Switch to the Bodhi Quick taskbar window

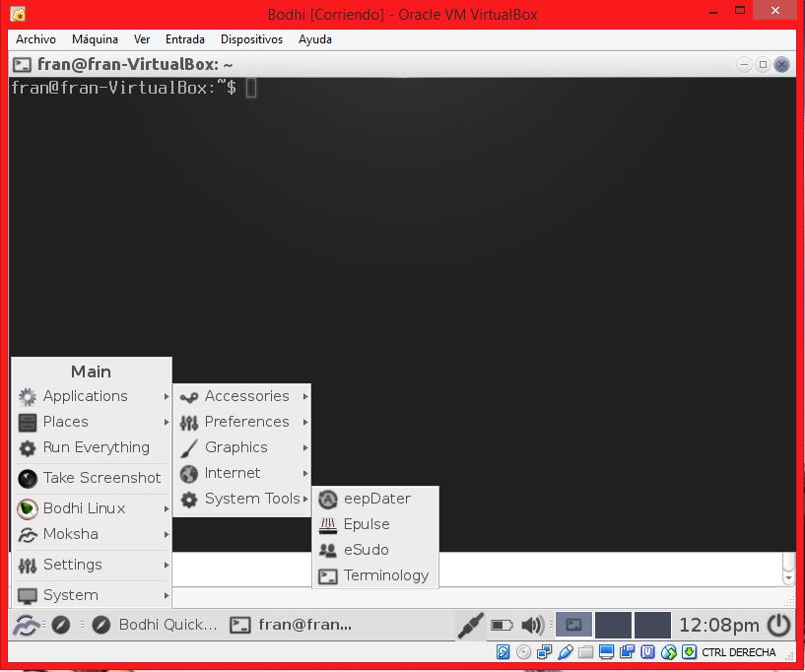pyautogui.click(x=156, y=625)
